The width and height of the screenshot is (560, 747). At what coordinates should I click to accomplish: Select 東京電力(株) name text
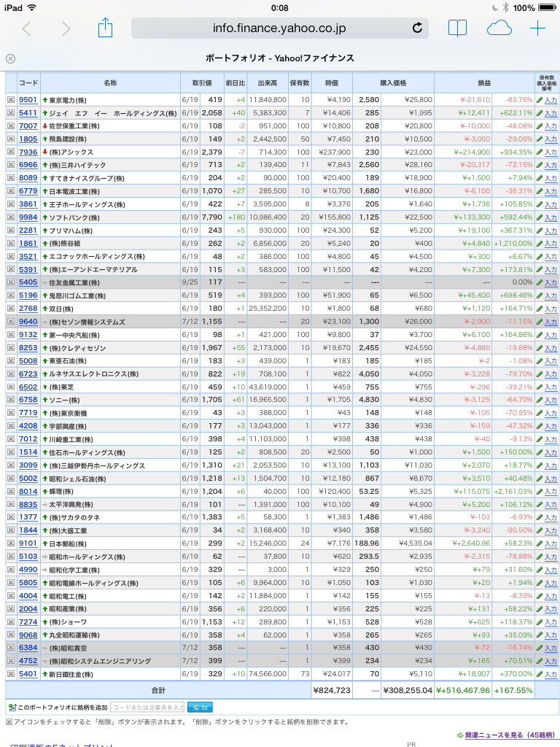[x=68, y=101]
